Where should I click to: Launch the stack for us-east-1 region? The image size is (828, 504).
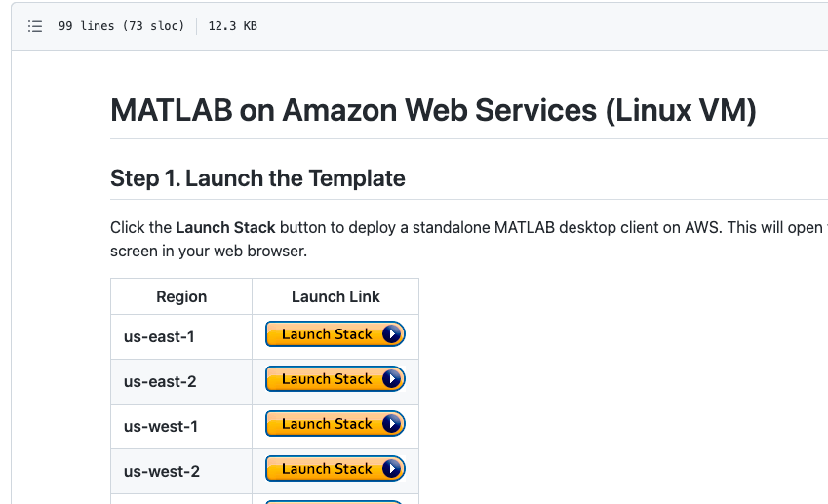pos(327,334)
